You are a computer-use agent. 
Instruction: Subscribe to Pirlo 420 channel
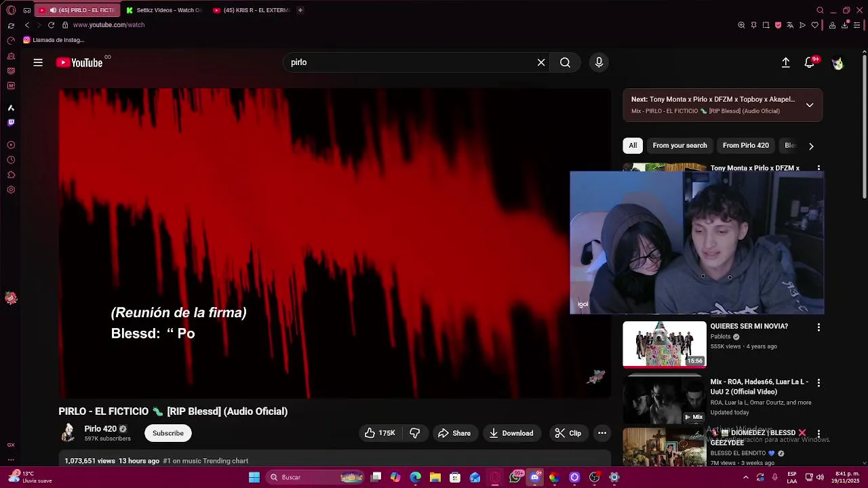tap(168, 433)
